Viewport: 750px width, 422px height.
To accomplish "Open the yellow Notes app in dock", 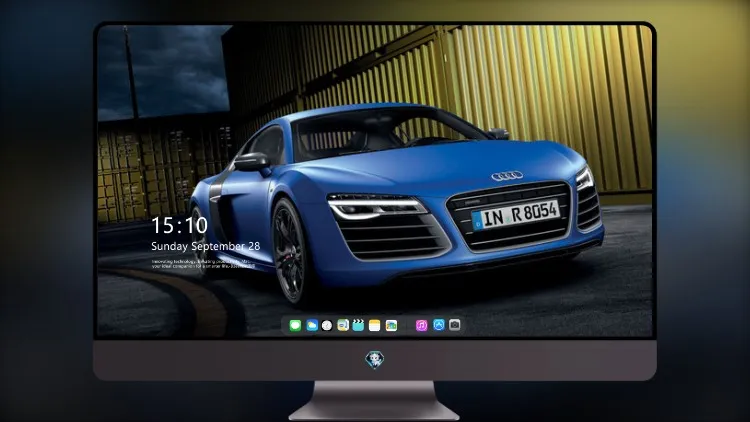I will (375, 326).
